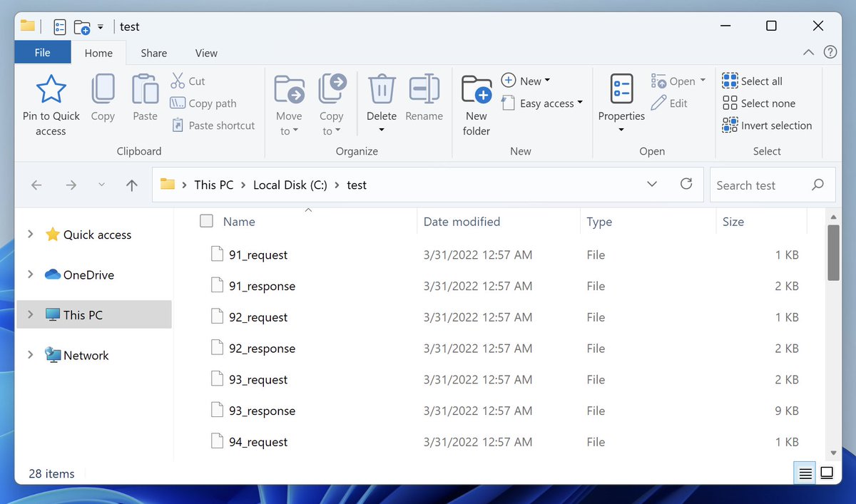
Task: Click the test segment in the address bar
Action: click(357, 185)
